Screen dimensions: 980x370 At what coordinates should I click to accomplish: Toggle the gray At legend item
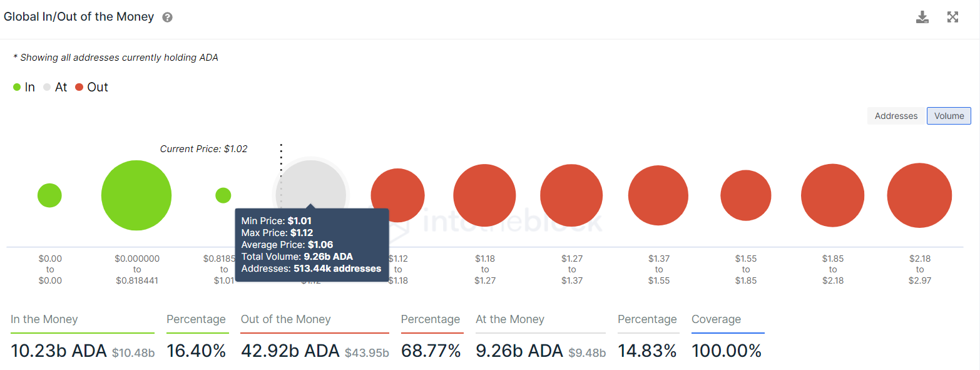coord(55,87)
